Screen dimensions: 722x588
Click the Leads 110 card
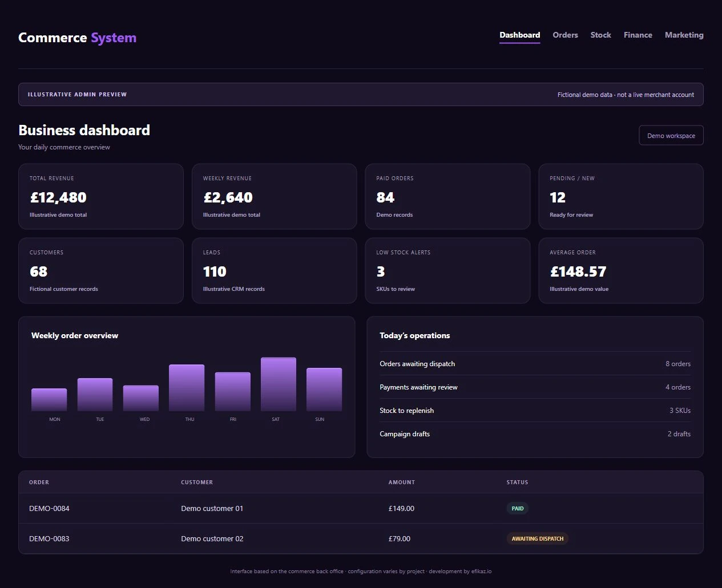275,271
